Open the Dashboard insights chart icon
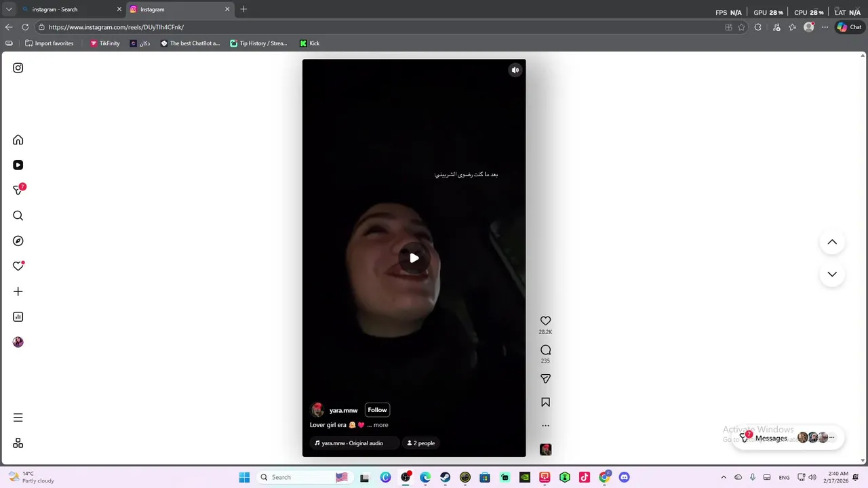The width and height of the screenshot is (868, 488). (x=18, y=317)
